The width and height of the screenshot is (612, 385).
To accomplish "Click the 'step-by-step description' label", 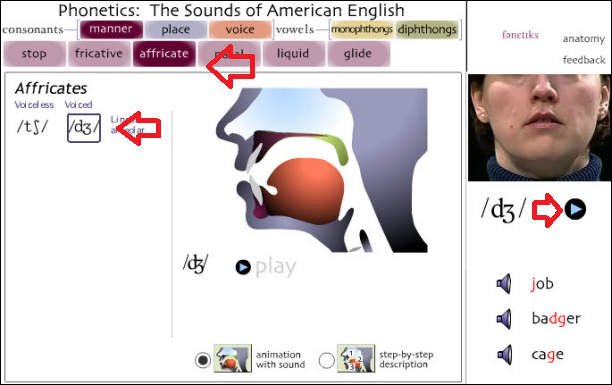I will click(x=406, y=360).
